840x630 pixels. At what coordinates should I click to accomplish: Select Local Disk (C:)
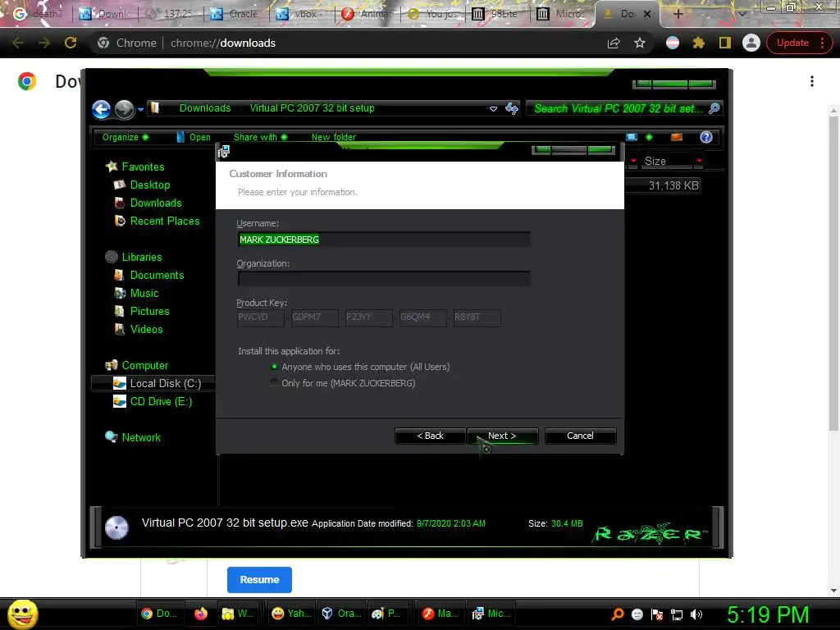click(x=153, y=383)
